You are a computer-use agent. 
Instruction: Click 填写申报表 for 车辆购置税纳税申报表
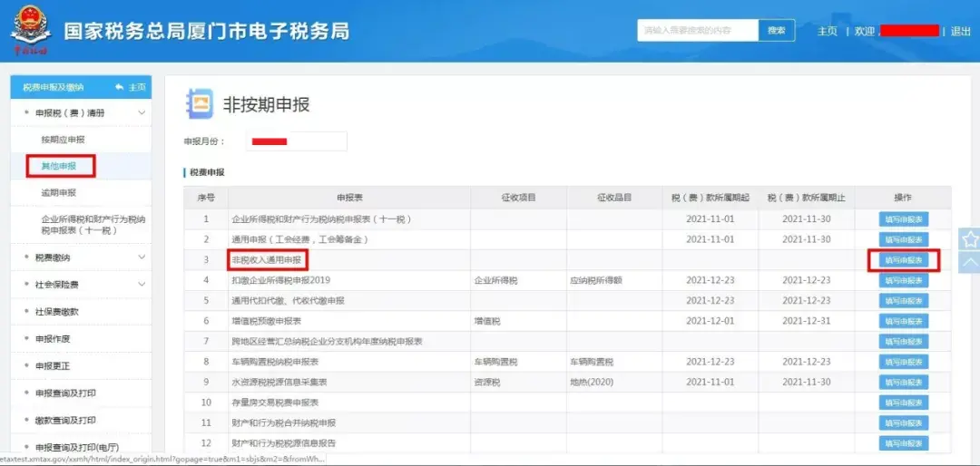903,362
